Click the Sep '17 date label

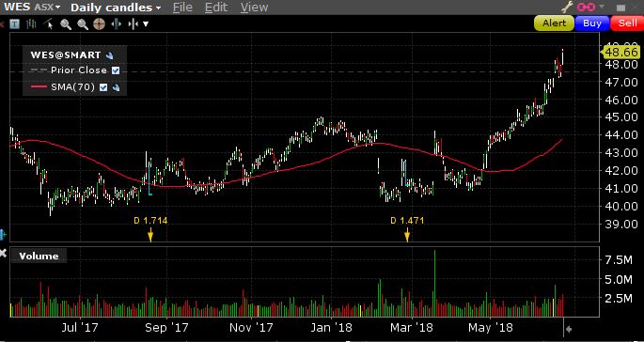tap(167, 328)
